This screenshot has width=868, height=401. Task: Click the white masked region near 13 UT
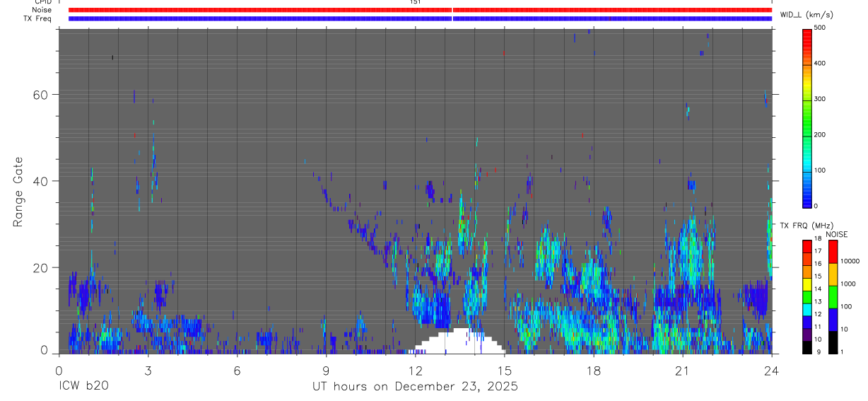click(x=457, y=342)
